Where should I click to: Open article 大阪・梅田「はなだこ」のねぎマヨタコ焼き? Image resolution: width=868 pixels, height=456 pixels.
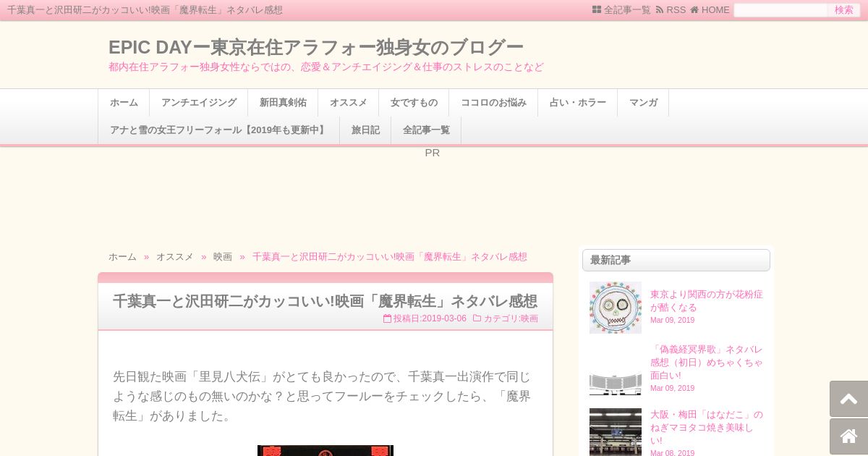[706, 427]
